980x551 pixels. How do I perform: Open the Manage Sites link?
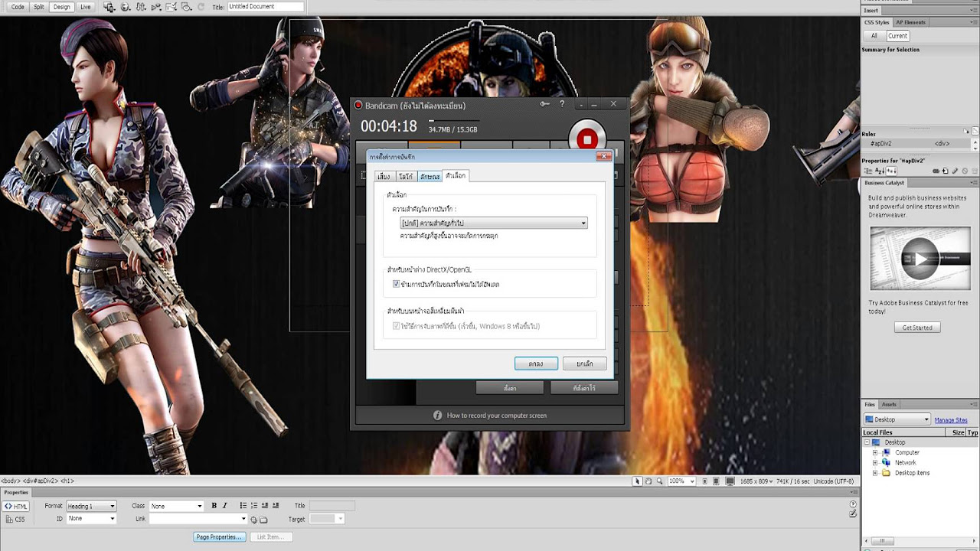pyautogui.click(x=951, y=420)
